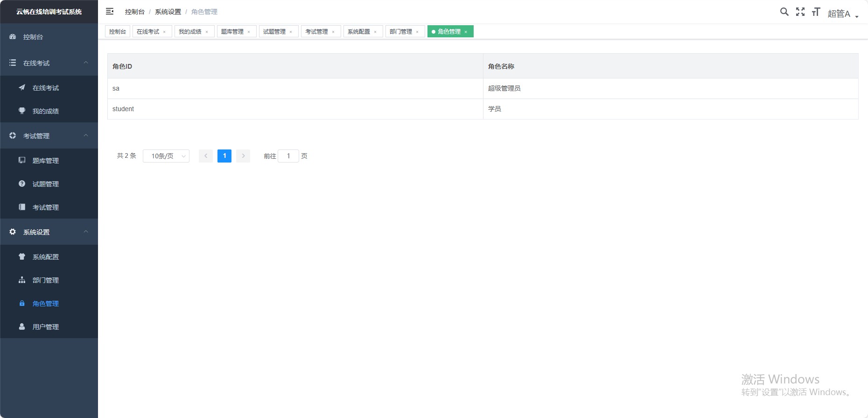Close the 试题管理 tab
Viewport: 868px width, 418px height.
pos(291,32)
